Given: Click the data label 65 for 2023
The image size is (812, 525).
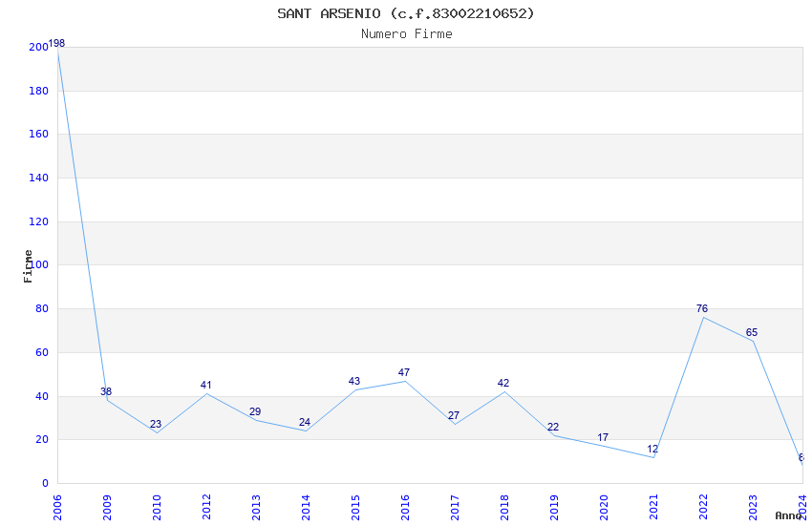Looking at the screenshot, I should tap(752, 332).
